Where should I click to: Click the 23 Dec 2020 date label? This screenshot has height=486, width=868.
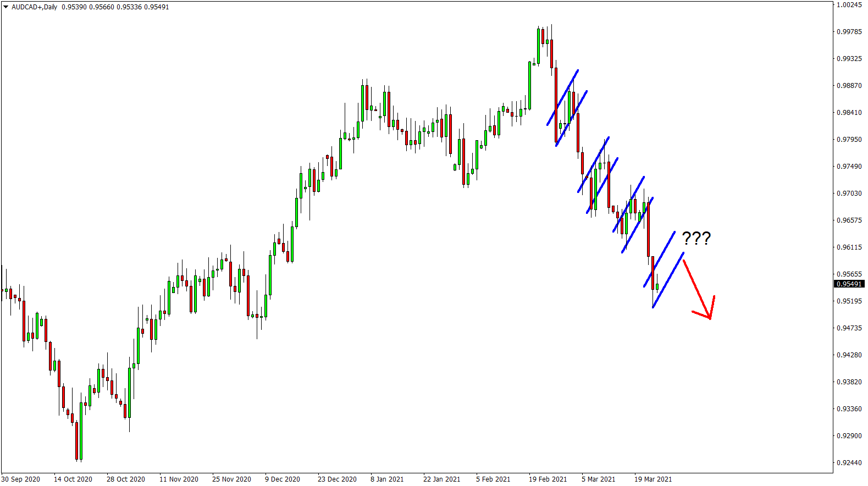(337, 479)
